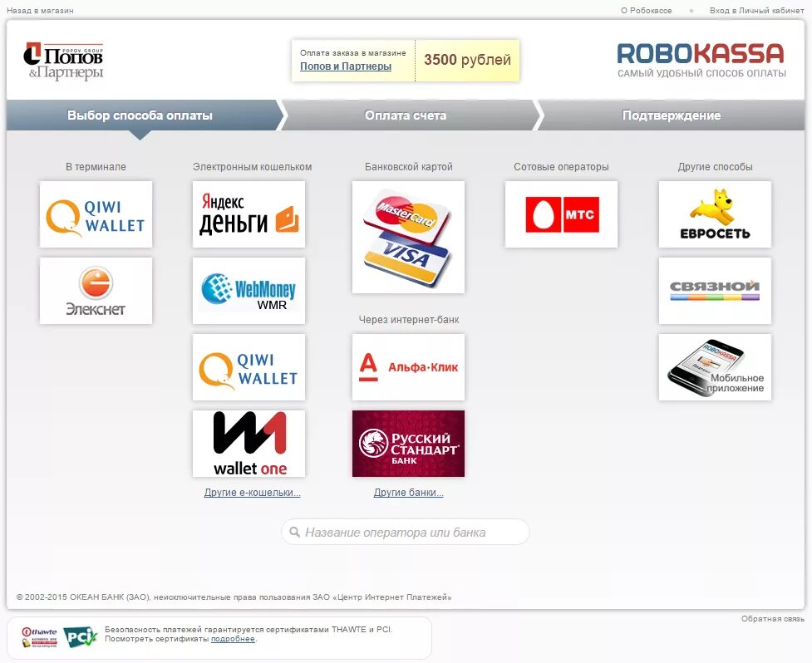Click the search magnifier icon

pos(295,532)
